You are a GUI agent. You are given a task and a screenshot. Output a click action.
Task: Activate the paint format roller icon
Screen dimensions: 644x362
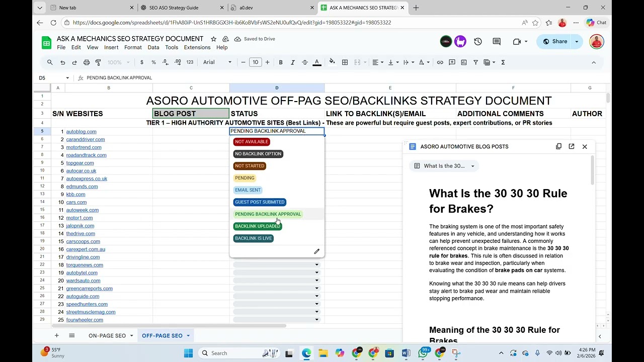coord(98,62)
